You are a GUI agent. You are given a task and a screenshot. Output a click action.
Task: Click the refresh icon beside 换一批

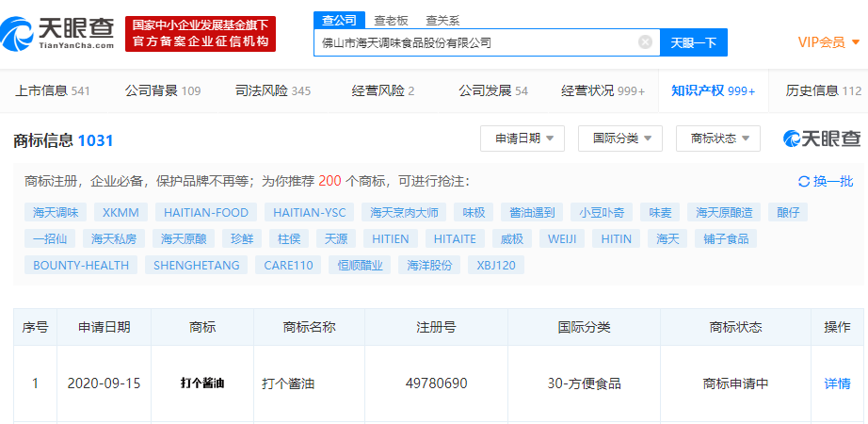pos(804,181)
